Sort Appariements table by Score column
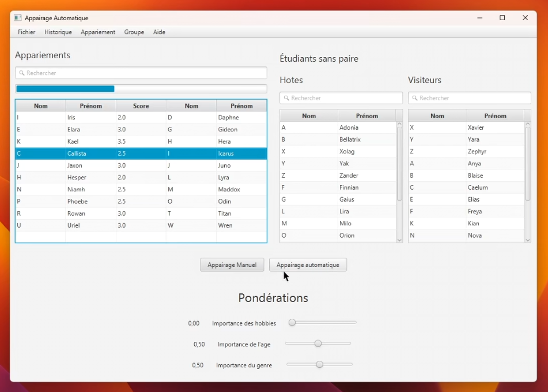548x392 pixels. click(141, 106)
